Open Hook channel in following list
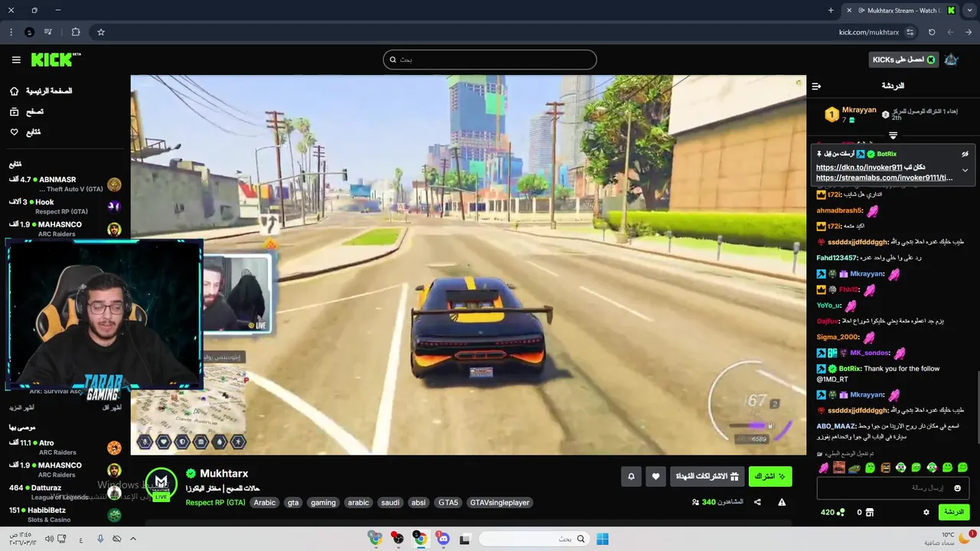Image resolution: width=980 pixels, height=551 pixels. pyautogui.click(x=65, y=206)
